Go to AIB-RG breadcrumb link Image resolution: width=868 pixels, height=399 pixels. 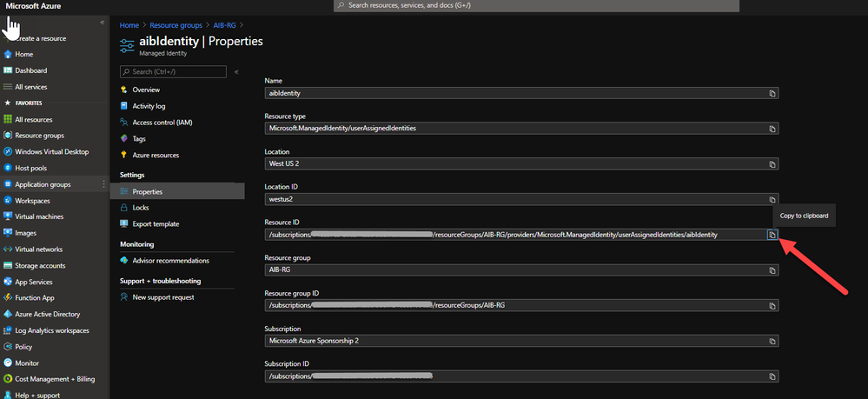click(225, 25)
